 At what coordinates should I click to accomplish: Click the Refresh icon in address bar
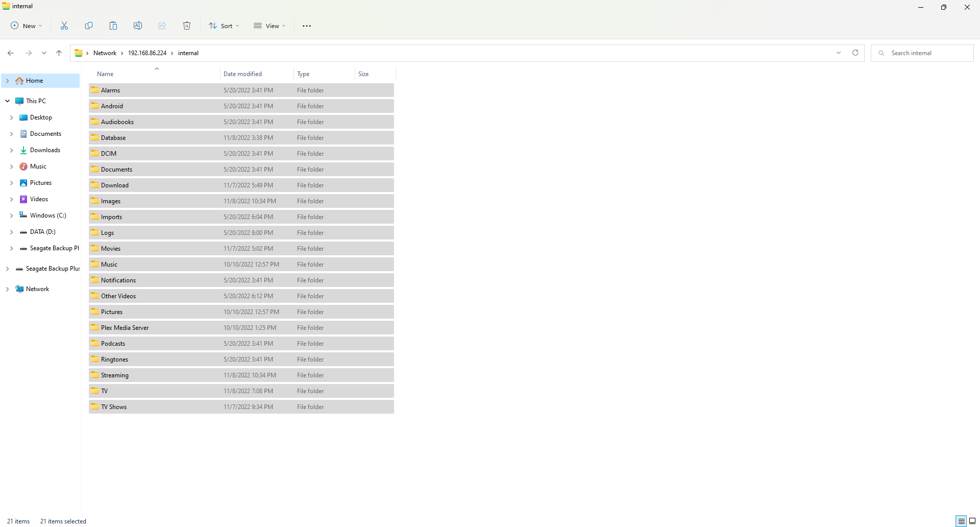tap(855, 53)
